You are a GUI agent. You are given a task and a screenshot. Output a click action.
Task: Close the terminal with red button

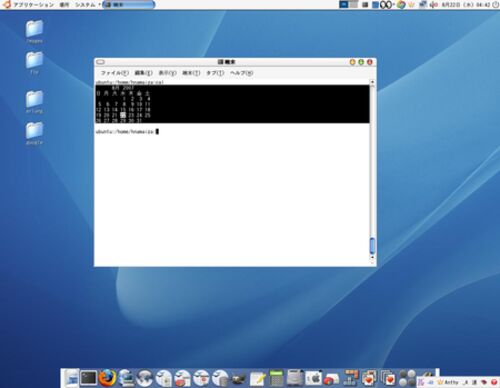370,62
